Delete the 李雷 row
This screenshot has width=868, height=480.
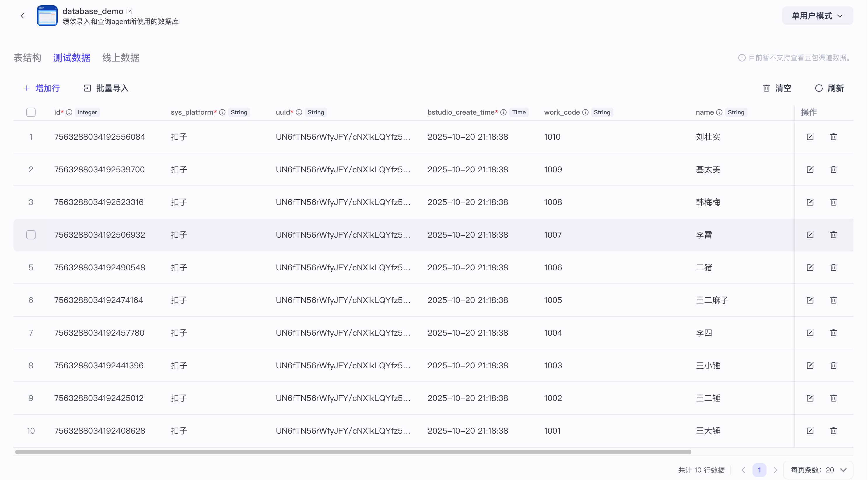tap(833, 235)
